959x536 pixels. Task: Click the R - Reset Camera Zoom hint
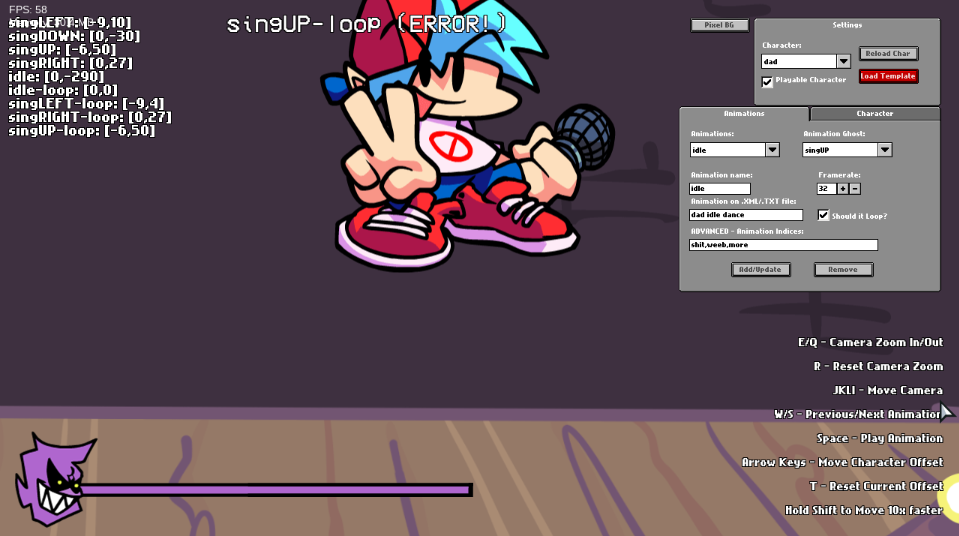[x=878, y=366]
